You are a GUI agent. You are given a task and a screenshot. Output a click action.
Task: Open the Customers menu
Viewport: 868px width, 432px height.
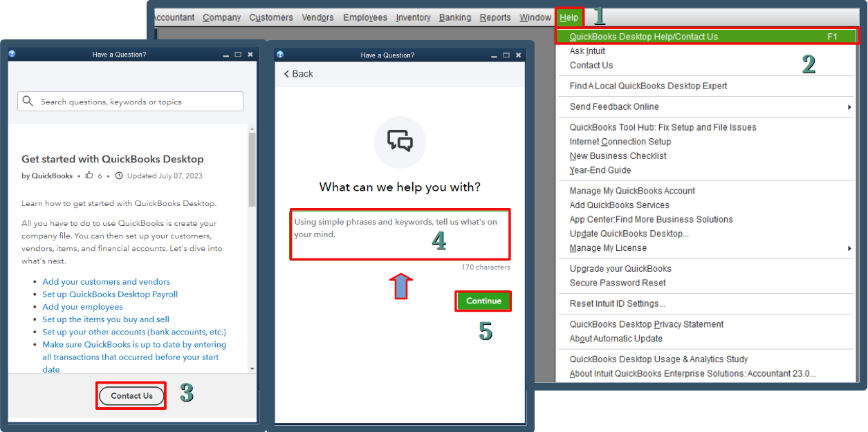pyautogui.click(x=271, y=17)
